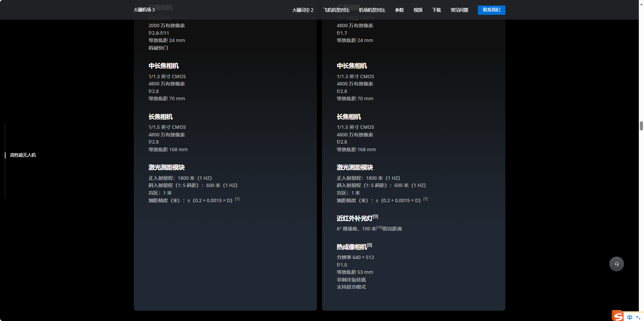Open the headset customer support chat
Viewport: 644px width, 321px height.
(616, 264)
